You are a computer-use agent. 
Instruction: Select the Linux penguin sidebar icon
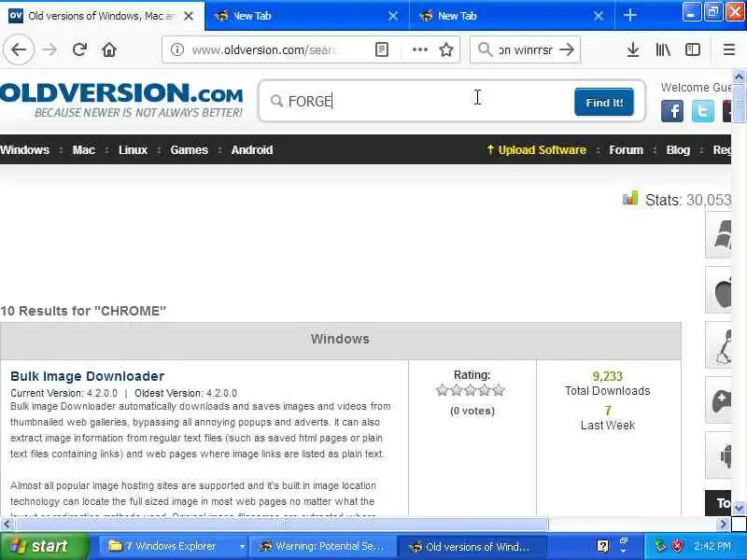718,345
